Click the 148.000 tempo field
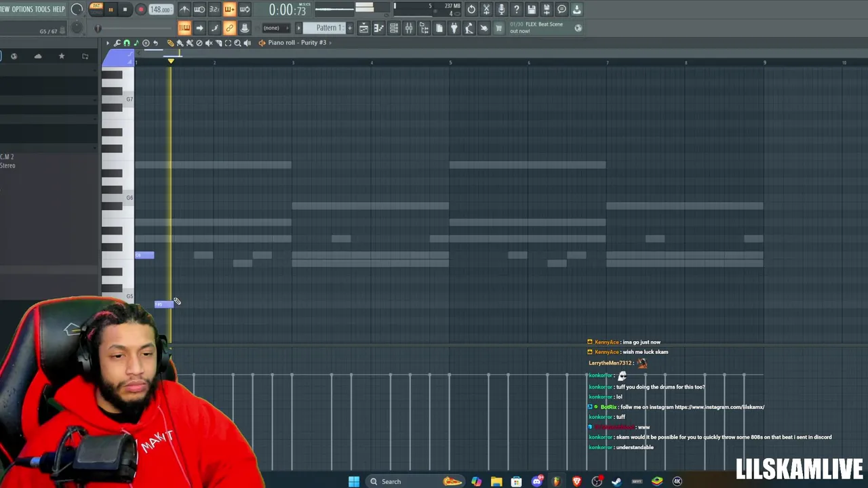 (x=160, y=9)
